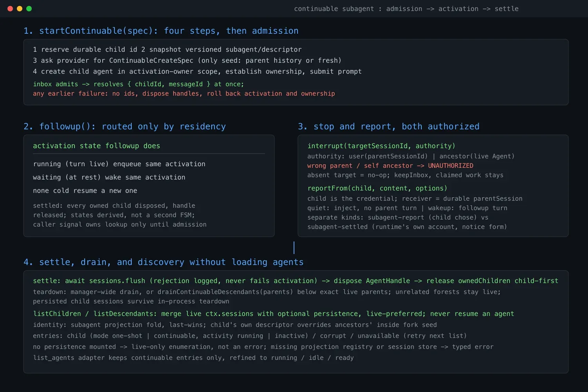Click the line '3 ask provider for ContinuableCreateSpec'
Image resolution: width=588 pixels, height=392 pixels.
tap(187, 60)
